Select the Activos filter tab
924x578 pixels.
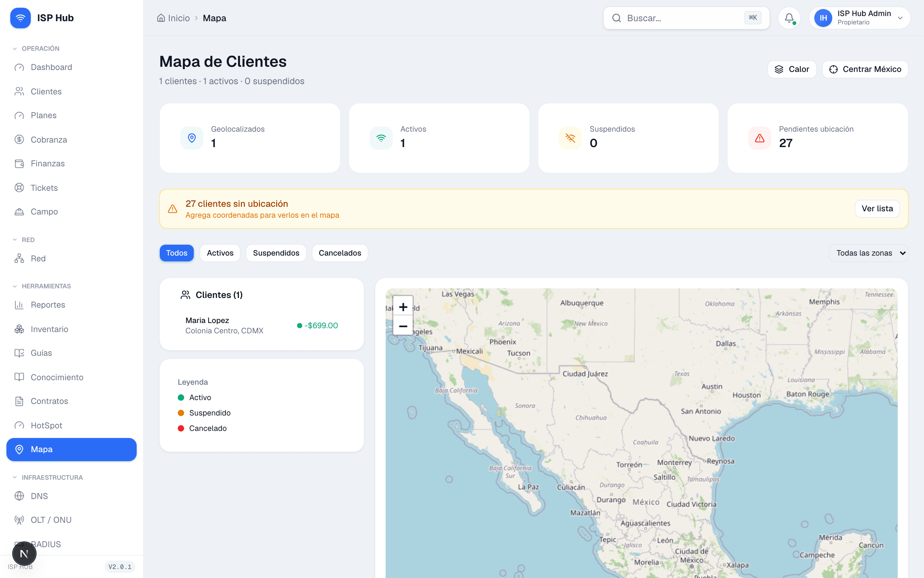pyautogui.click(x=220, y=253)
